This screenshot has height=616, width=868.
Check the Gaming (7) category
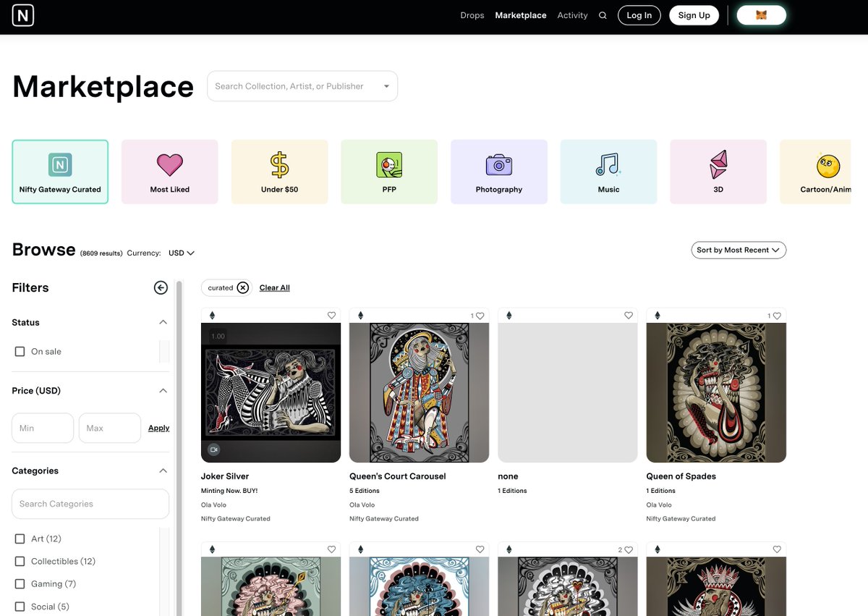pyautogui.click(x=20, y=583)
